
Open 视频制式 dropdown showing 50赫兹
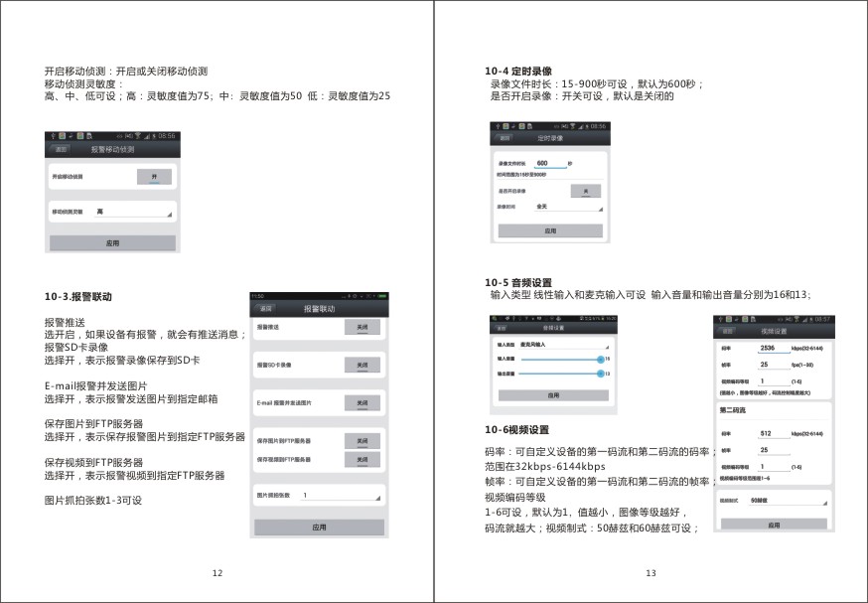pyautogui.click(x=789, y=500)
